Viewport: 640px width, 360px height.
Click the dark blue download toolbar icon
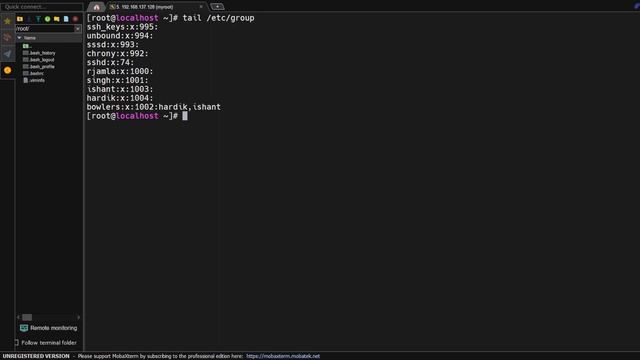[x=29, y=19]
